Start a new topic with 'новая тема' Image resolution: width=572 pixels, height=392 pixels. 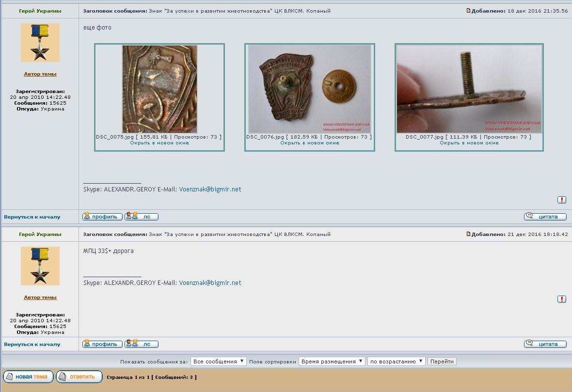click(x=28, y=376)
